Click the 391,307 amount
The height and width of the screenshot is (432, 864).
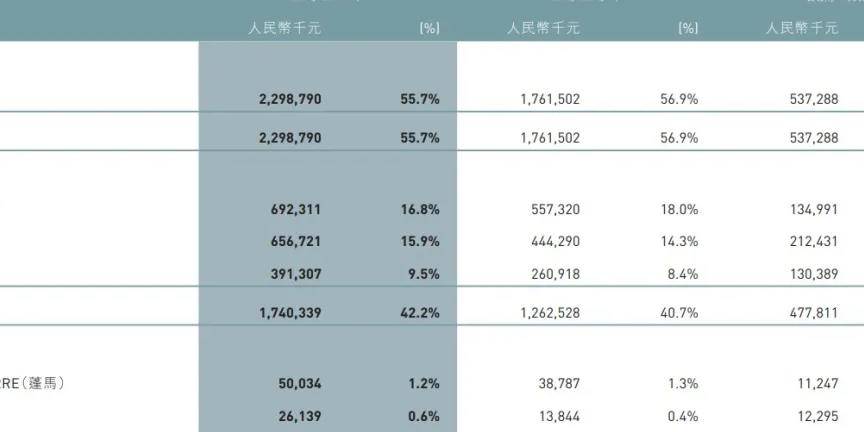point(295,274)
